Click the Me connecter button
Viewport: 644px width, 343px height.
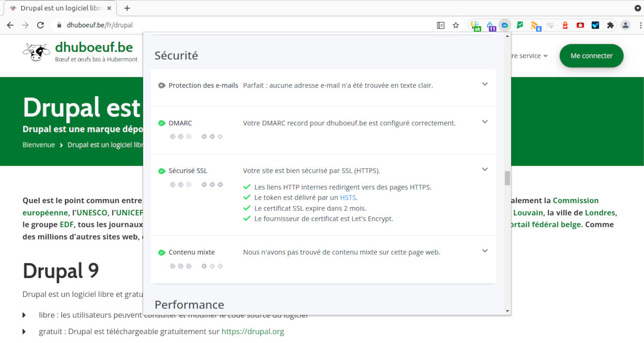click(x=591, y=56)
